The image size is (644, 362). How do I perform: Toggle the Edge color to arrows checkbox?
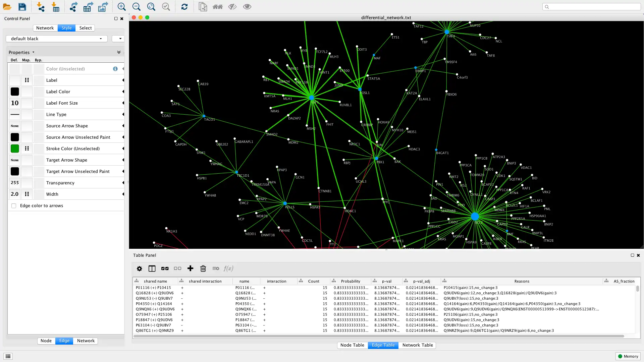(14, 205)
